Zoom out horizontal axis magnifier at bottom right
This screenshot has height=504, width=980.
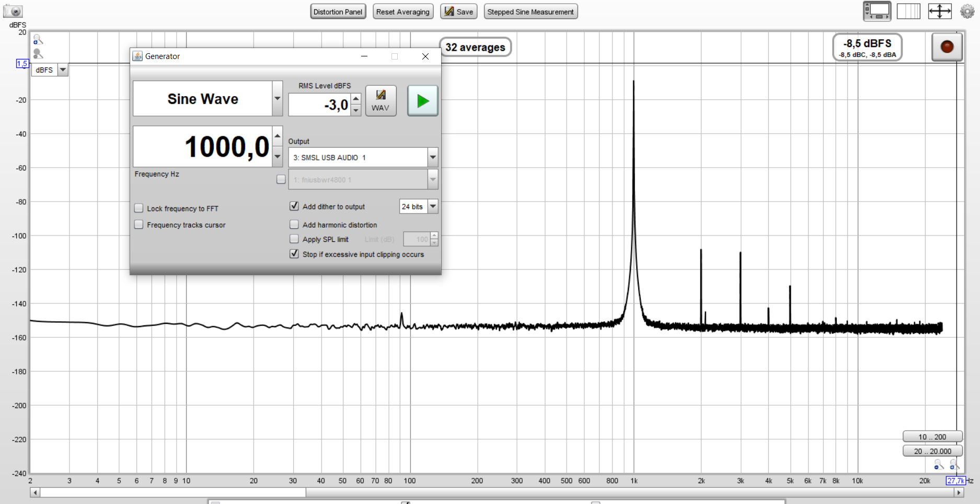pyautogui.click(x=939, y=464)
